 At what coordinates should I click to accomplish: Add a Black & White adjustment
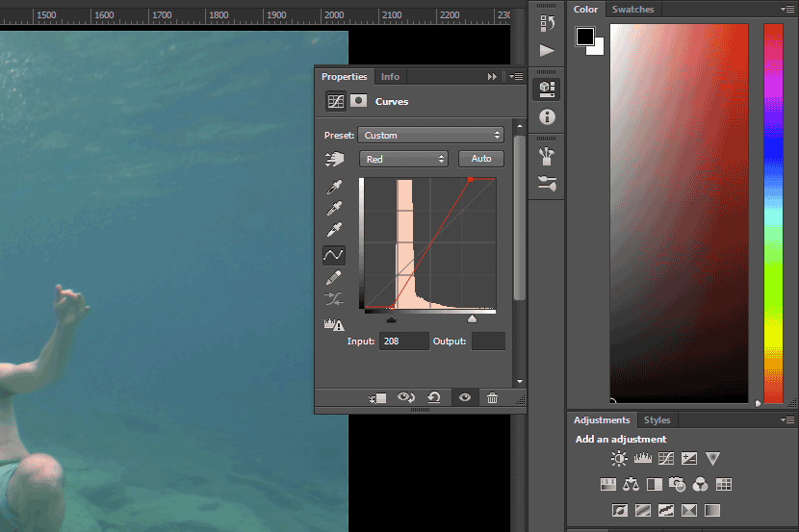point(655,484)
